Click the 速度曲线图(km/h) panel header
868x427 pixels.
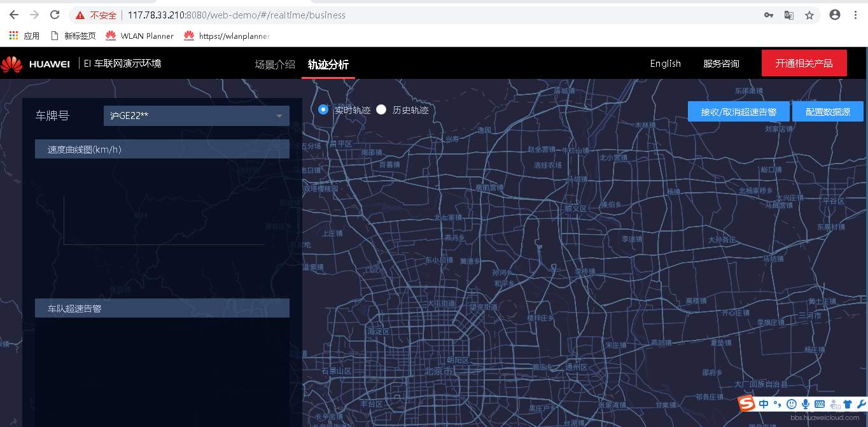162,150
